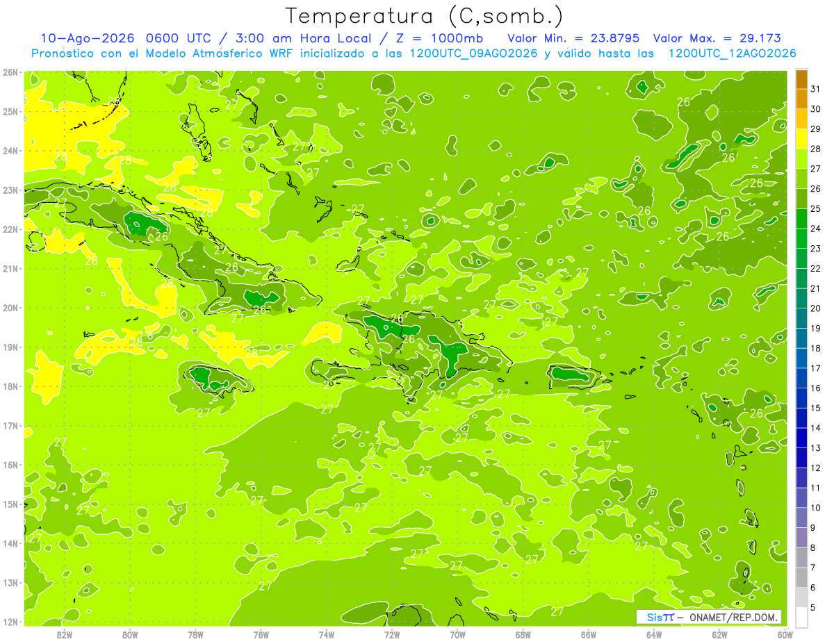Click the "70W" longitude axis label
834x644 pixels.
457,634
